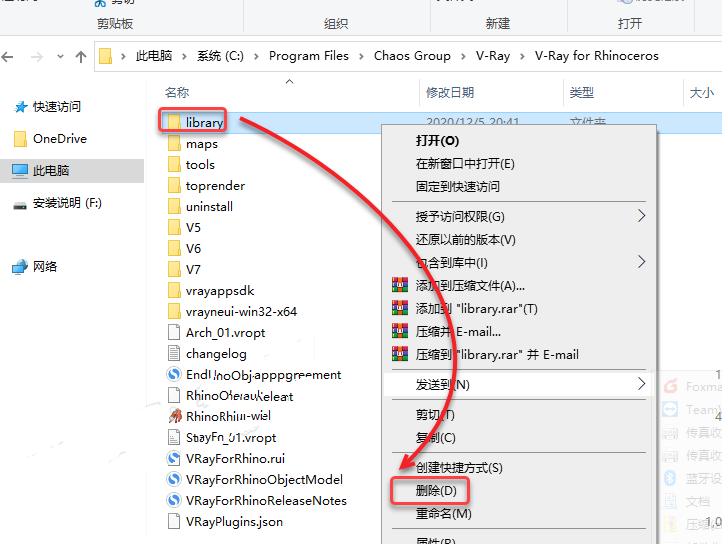
Task: Click the folder icon in address bar
Action: 105,56
